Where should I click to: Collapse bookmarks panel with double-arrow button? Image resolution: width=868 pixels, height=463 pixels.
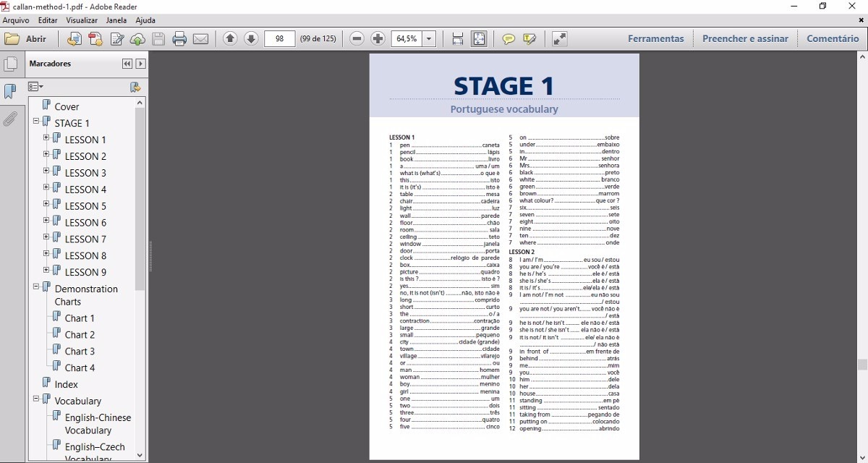tap(127, 64)
